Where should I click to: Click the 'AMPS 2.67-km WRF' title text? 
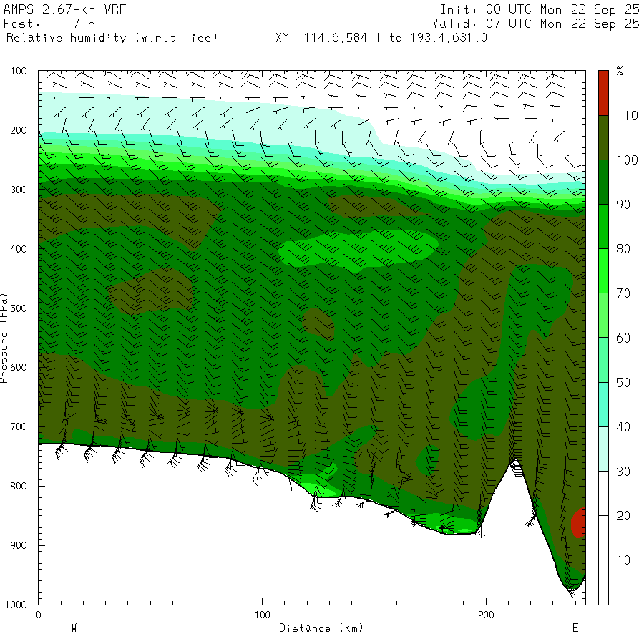64,9
